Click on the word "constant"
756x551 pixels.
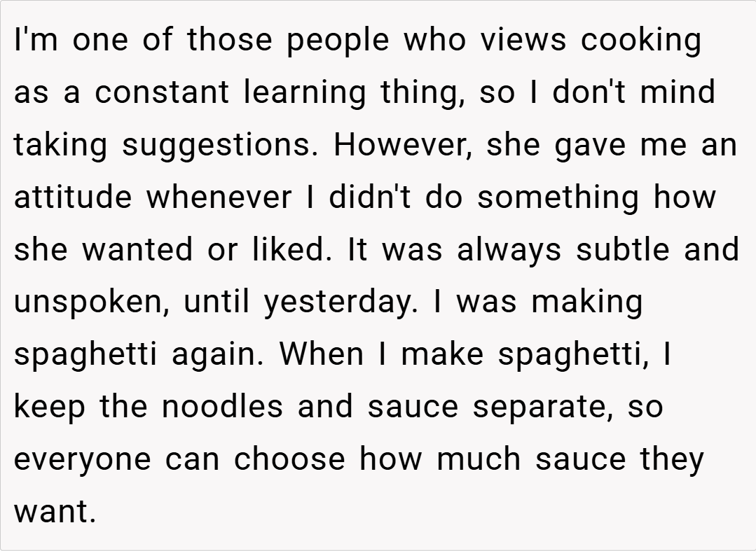[x=163, y=93]
